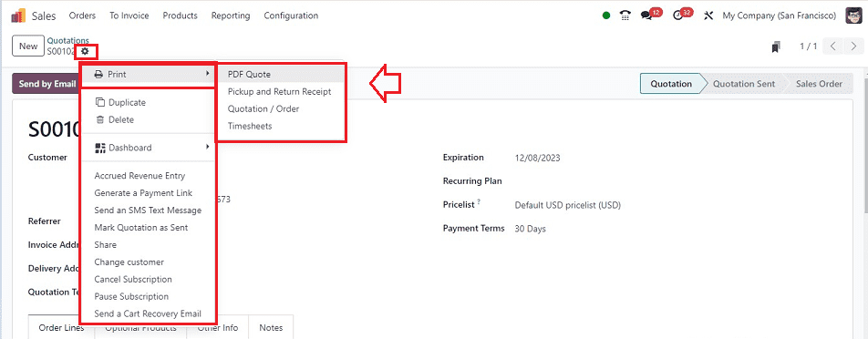Open the Sales app logo icon
Screen dimensions: 868x339
[18, 15]
